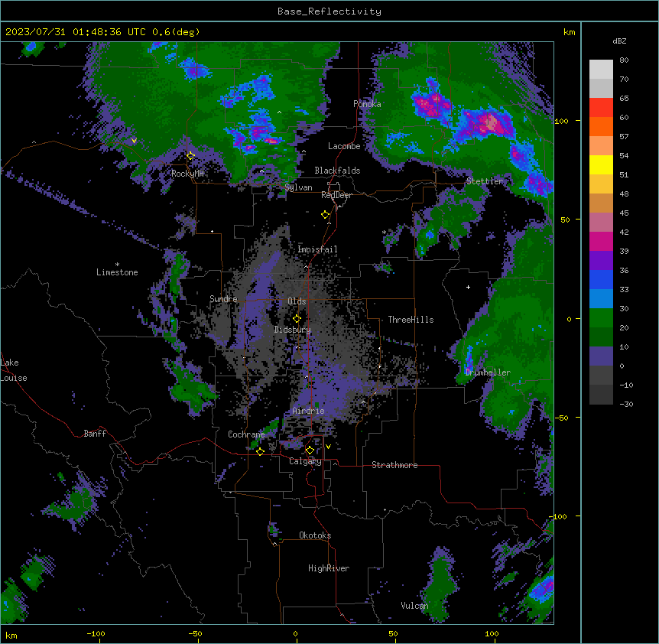Pick the magenta swatch in dBZ legend

pos(601,241)
